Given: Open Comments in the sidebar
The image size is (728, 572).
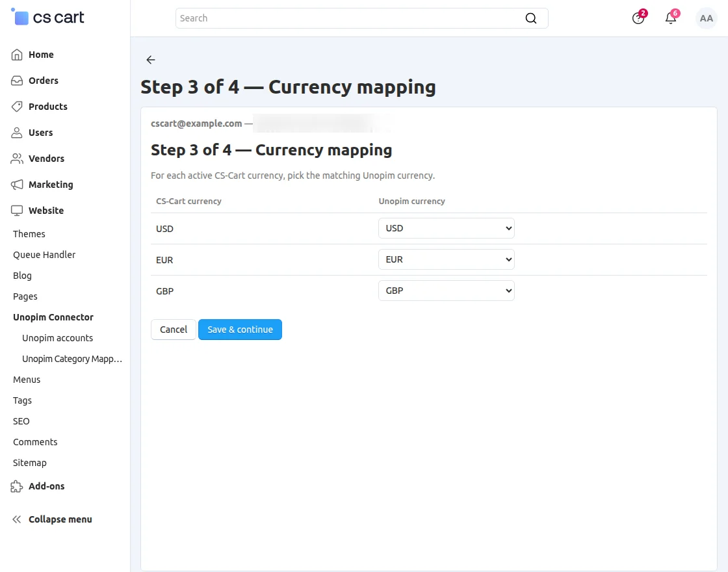Looking at the screenshot, I should click(x=35, y=443).
